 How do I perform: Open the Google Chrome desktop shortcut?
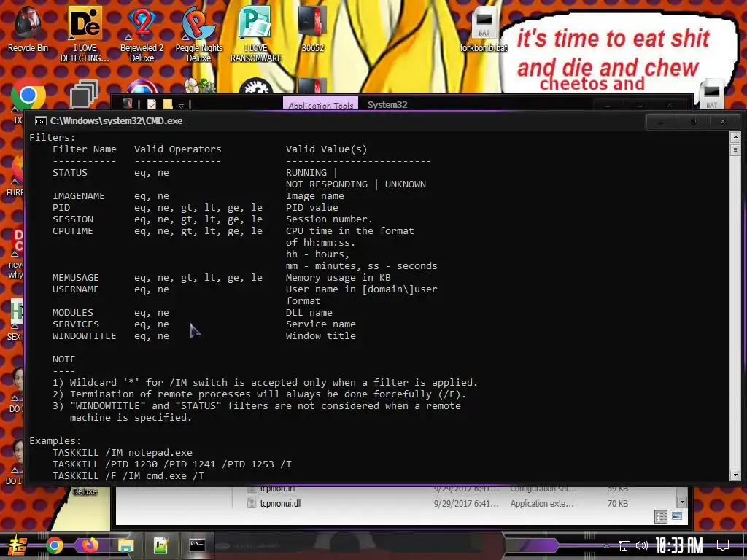tap(28, 95)
